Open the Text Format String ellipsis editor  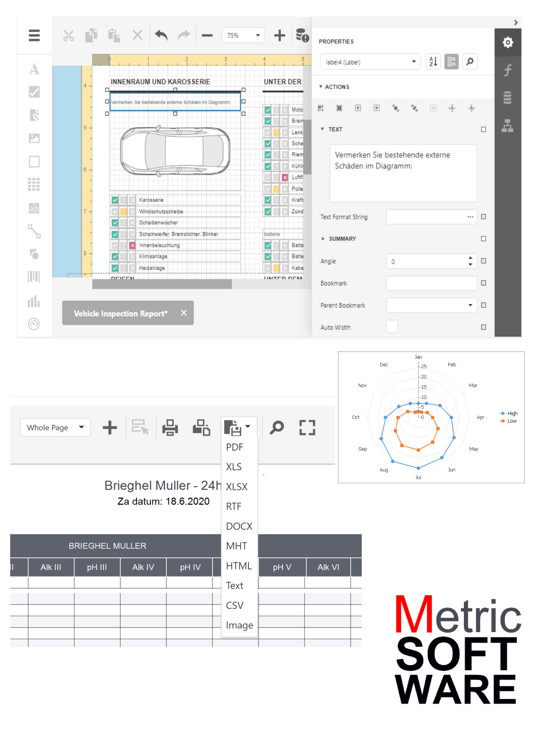[x=470, y=217]
